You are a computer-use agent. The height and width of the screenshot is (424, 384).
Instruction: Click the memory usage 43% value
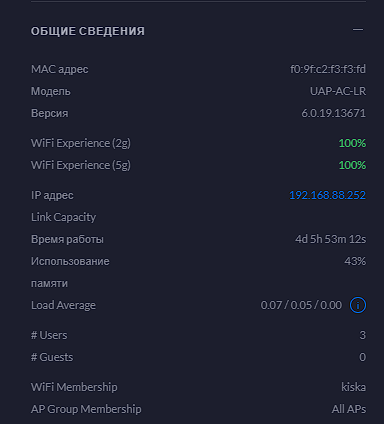click(x=355, y=261)
